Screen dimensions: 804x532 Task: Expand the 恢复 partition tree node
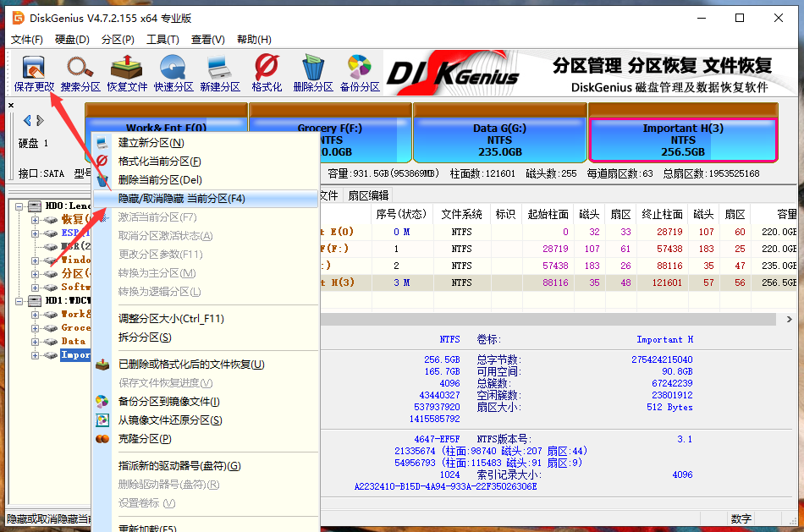click(35, 220)
